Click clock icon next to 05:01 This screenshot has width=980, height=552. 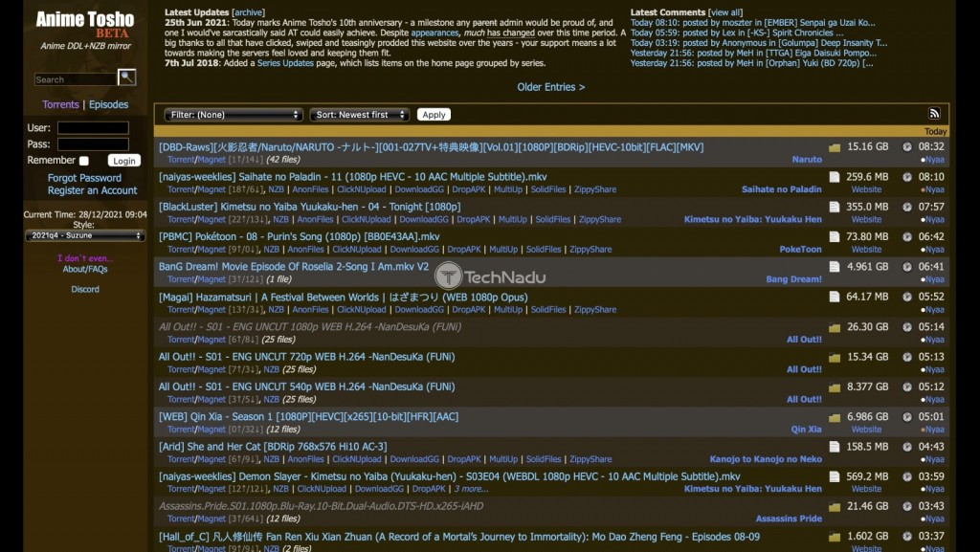pos(907,416)
